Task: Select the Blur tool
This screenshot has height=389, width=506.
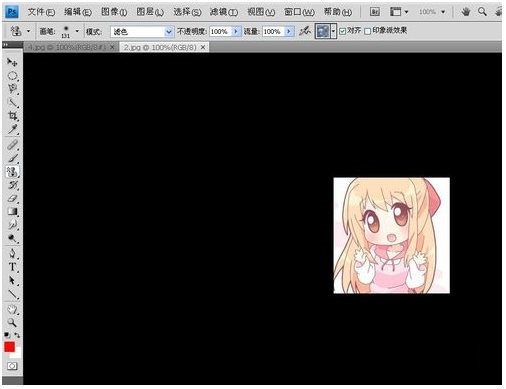Action: [x=12, y=225]
